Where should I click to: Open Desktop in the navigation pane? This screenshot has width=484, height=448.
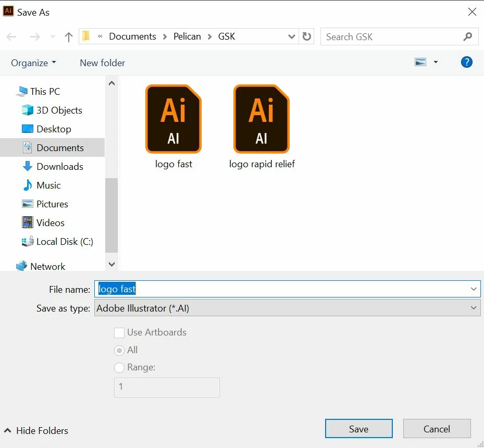[46, 129]
